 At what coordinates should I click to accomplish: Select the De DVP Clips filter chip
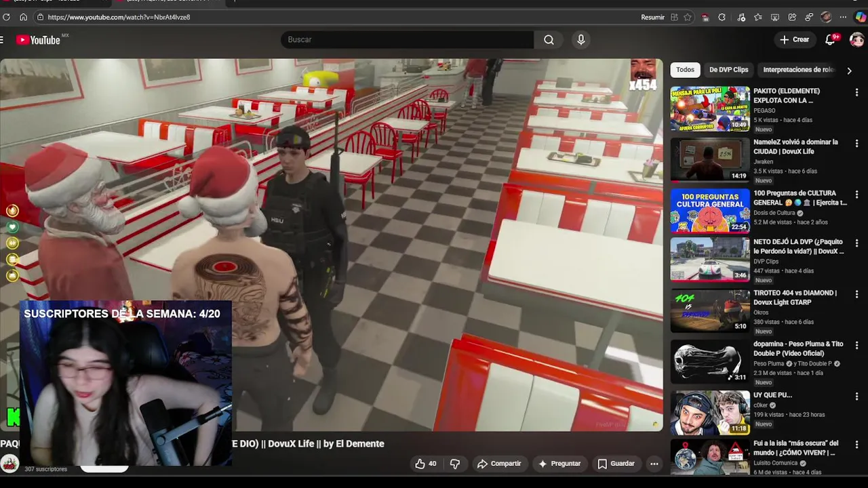[x=728, y=70]
